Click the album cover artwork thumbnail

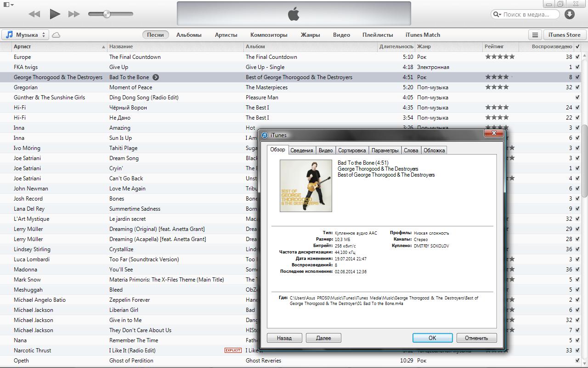(x=306, y=186)
